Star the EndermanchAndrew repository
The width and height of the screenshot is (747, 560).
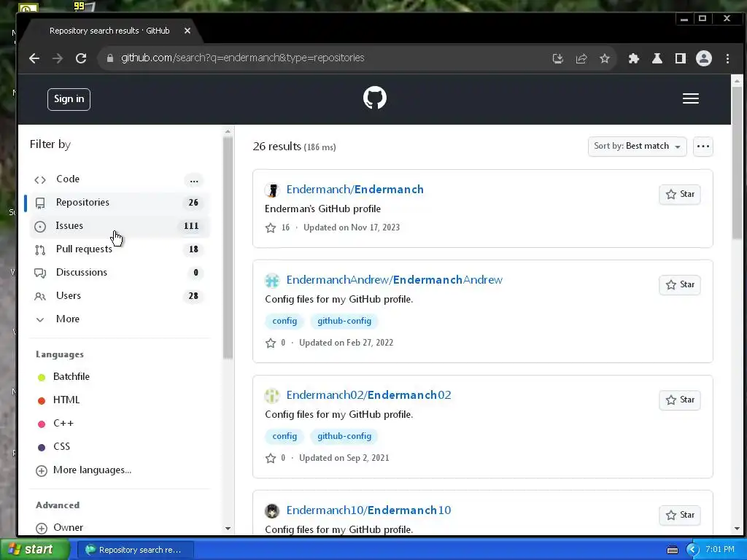click(680, 285)
